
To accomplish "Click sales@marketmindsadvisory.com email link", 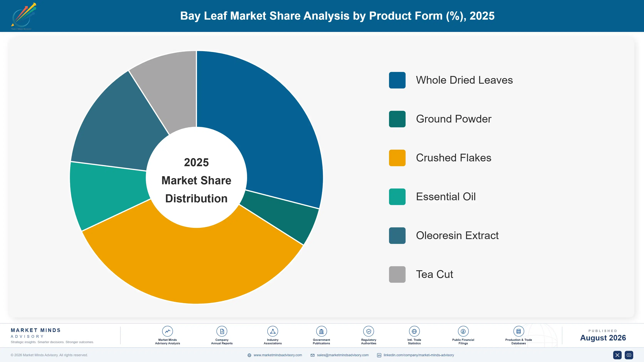I will [x=343, y=355].
